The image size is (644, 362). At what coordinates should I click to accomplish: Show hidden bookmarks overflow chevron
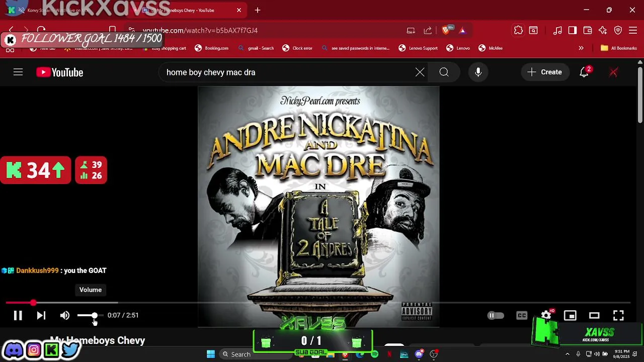click(581, 48)
